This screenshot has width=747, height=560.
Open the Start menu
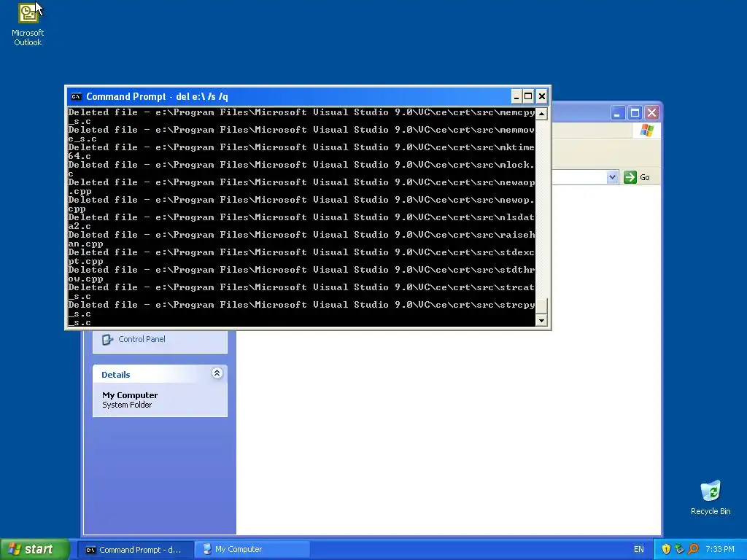tap(34, 550)
